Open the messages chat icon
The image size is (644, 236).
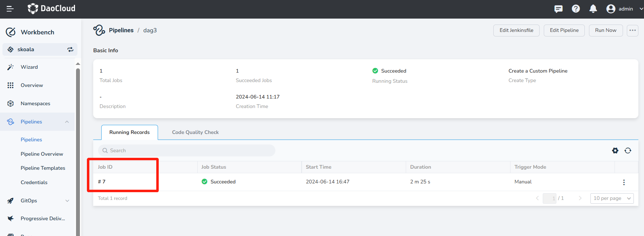[558, 9]
